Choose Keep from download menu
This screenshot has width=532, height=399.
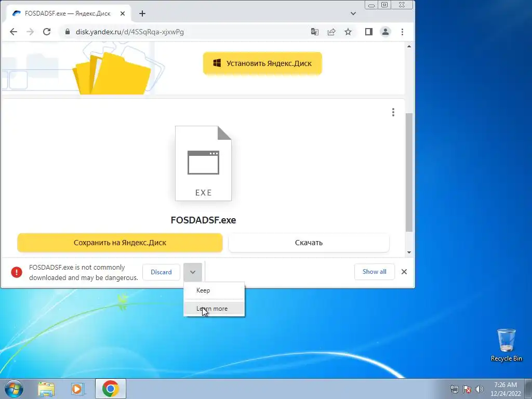(214, 290)
